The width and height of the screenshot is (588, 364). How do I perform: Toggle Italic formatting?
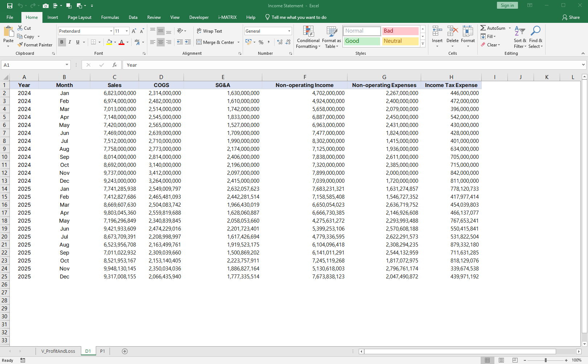point(70,42)
